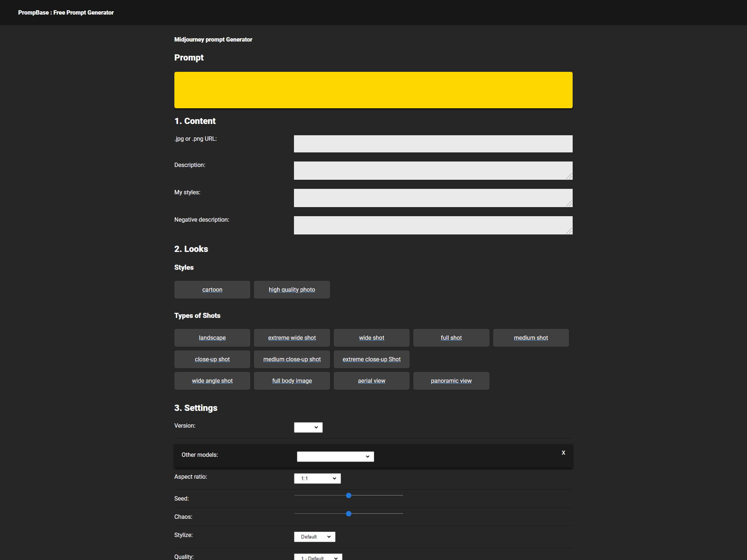Select the medium shot button
The height and width of the screenshot is (560, 747).
[531, 338]
